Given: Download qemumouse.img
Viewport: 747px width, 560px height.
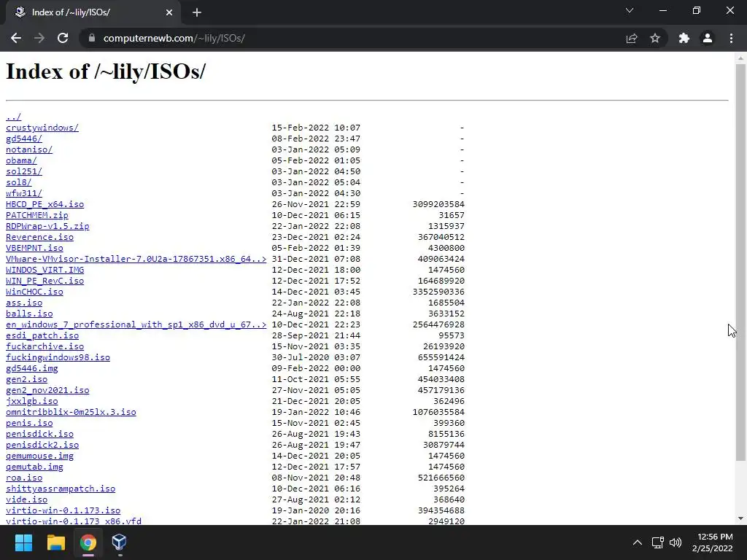Looking at the screenshot, I should tap(39, 456).
